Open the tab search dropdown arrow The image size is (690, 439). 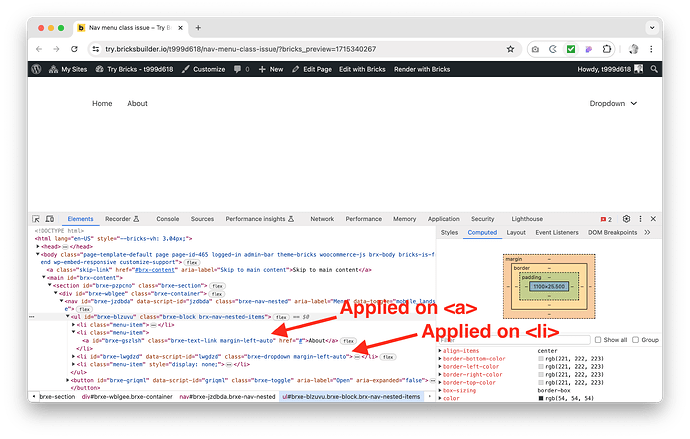[652, 28]
